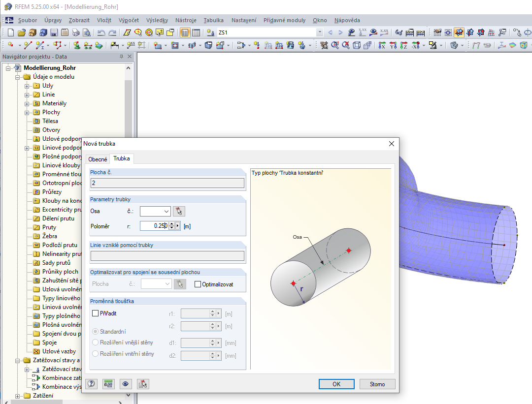Open print preview in toolbar

point(87,32)
